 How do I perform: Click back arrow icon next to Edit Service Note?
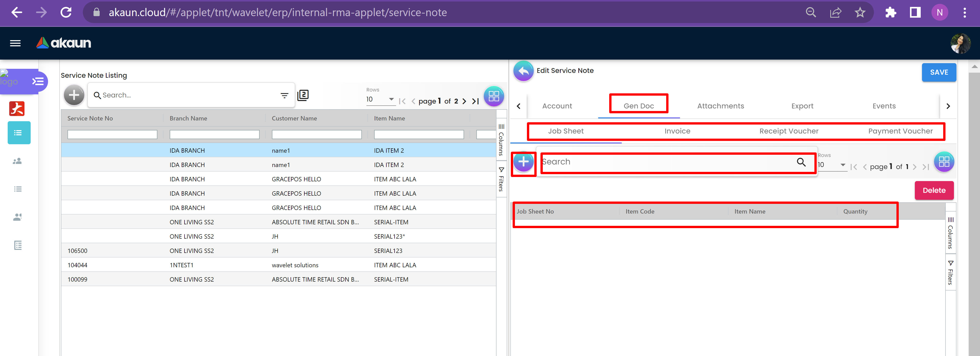tap(524, 71)
